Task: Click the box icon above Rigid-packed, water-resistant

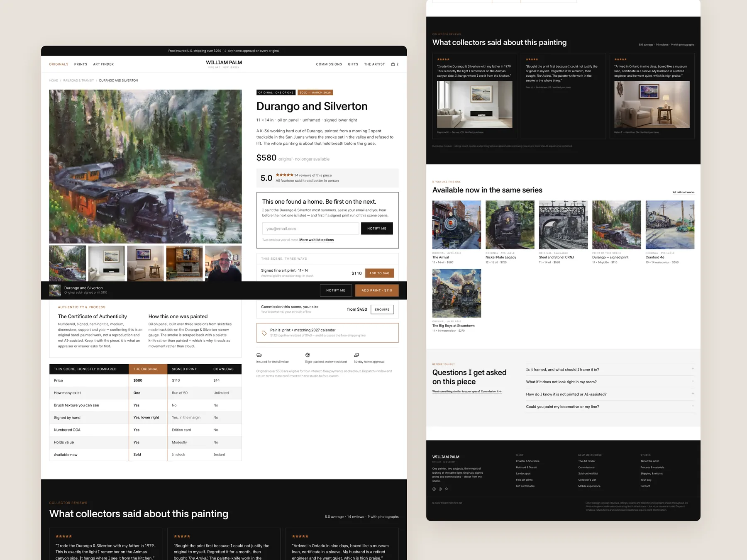Action: coord(308,355)
